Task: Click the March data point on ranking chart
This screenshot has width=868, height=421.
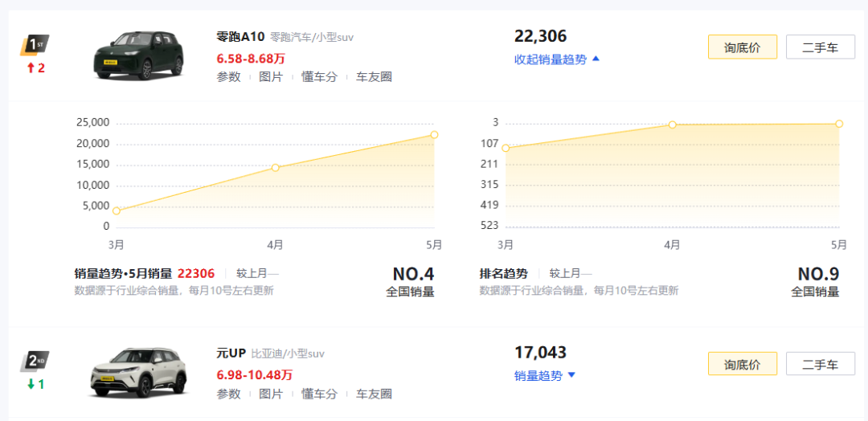Action: click(x=506, y=148)
